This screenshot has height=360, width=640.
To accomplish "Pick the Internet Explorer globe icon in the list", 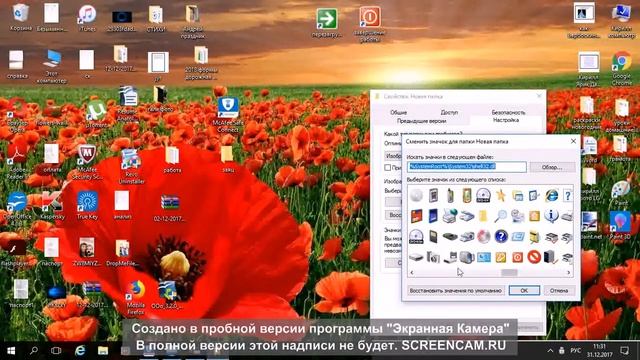I will pyautogui.click(x=551, y=196).
